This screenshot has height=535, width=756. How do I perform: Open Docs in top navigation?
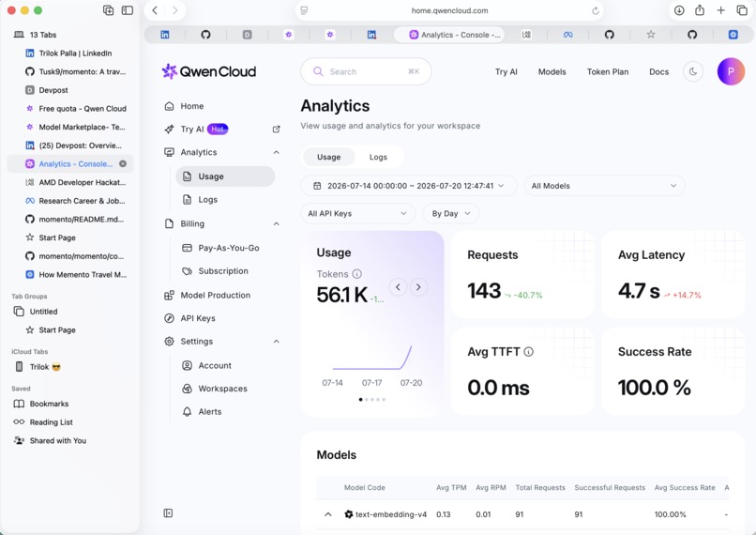point(658,72)
